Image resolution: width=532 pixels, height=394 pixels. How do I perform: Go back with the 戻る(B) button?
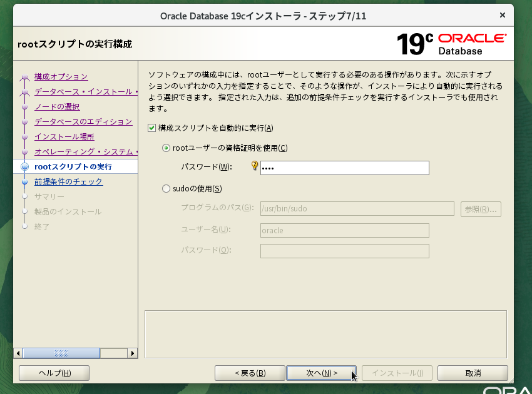point(250,373)
